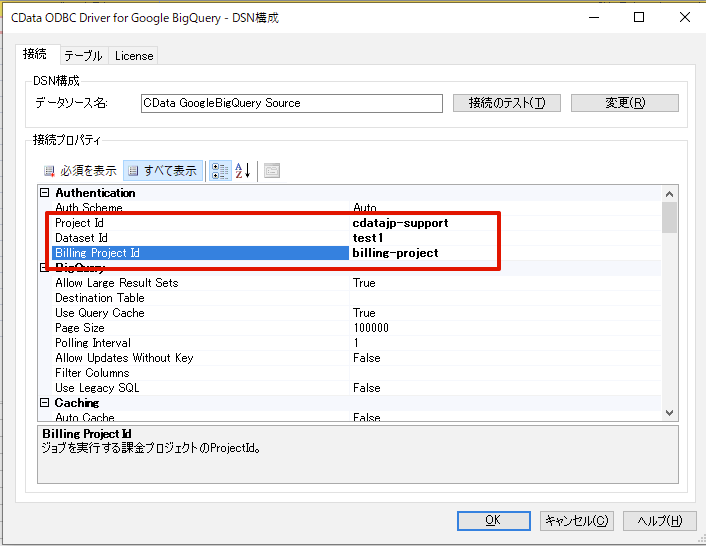Switch to the 接続 tab
The height and width of the screenshot is (546, 706).
(35, 54)
